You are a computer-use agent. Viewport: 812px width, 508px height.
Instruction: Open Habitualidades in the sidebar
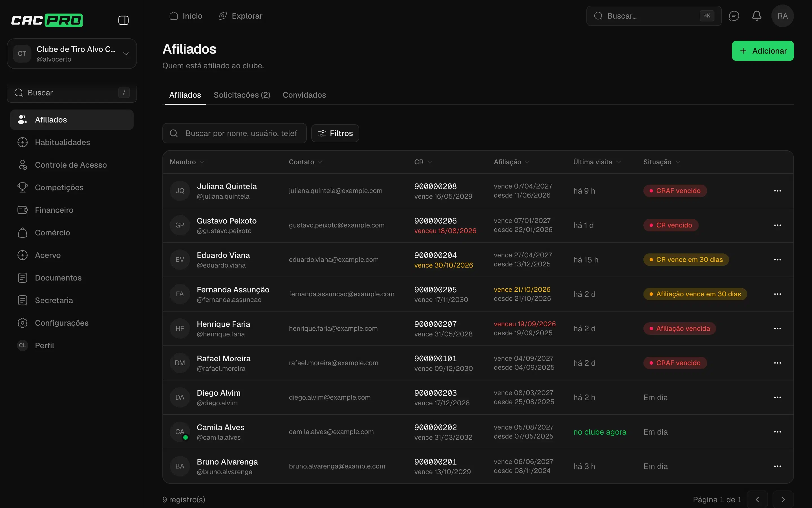(x=72, y=142)
